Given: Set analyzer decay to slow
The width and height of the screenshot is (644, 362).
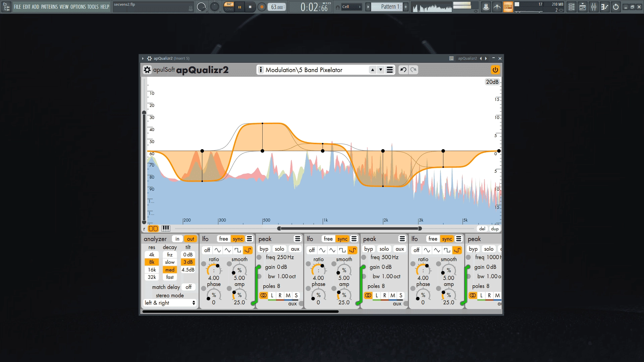Looking at the screenshot, I should [170, 262].
